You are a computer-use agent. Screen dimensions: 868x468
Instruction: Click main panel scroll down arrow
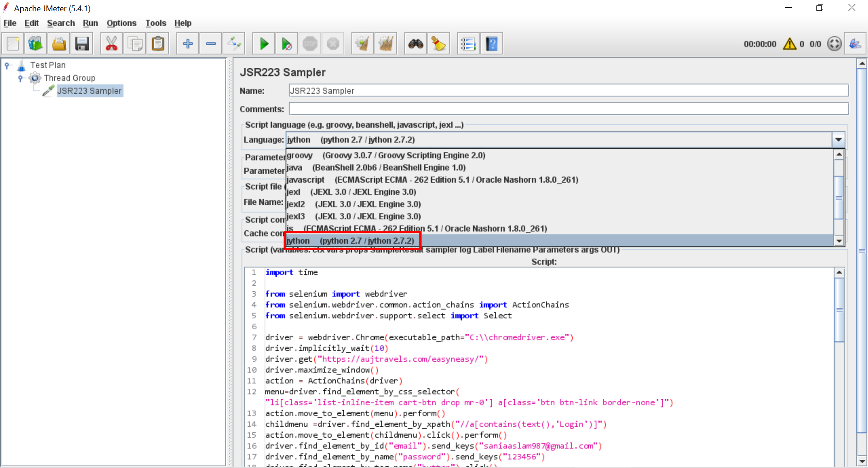[862, 461]
